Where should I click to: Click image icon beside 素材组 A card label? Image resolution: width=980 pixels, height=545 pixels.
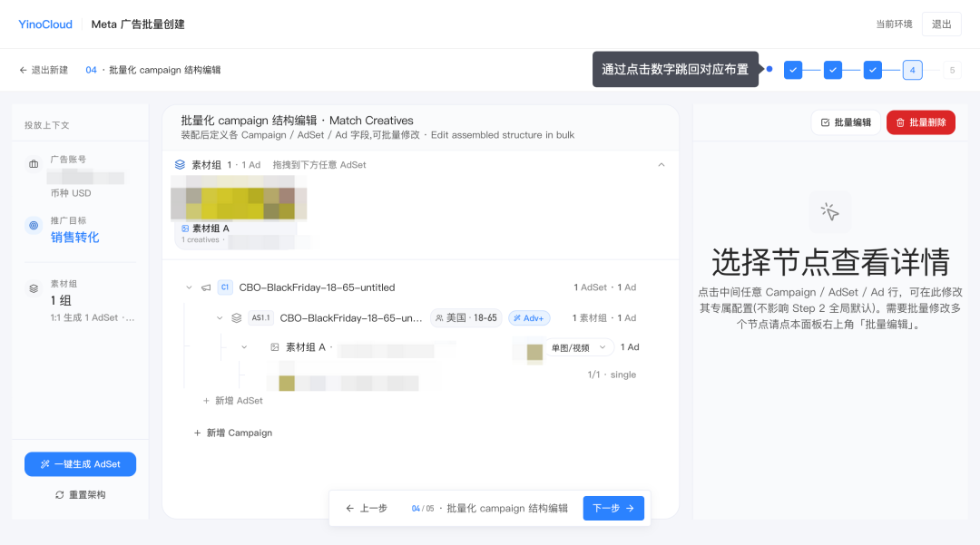pos(185,229)
